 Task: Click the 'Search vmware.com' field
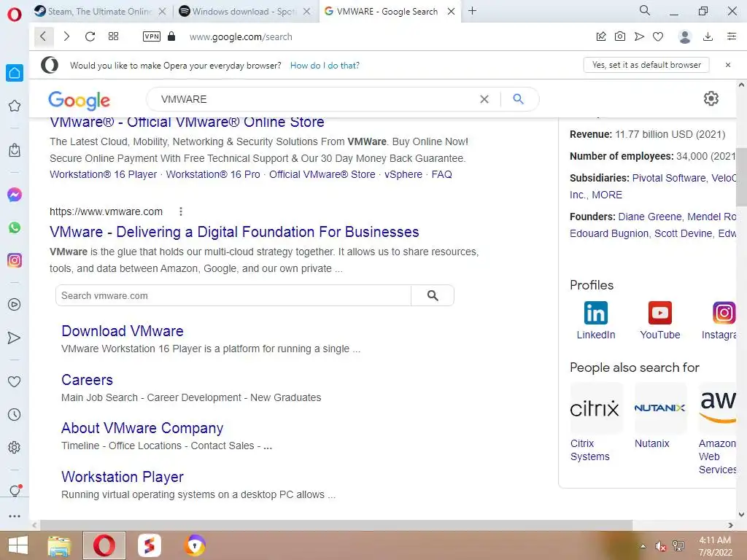[233, 296]
